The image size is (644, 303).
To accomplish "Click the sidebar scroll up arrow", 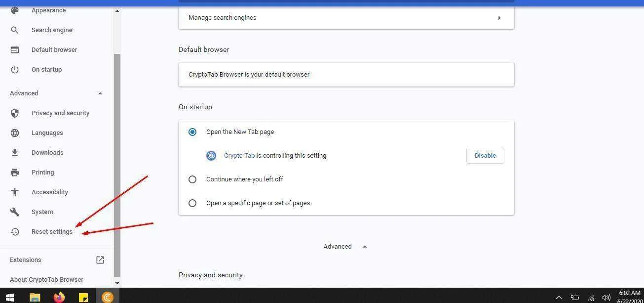I will pyautogui.click(x=117, y=10).
